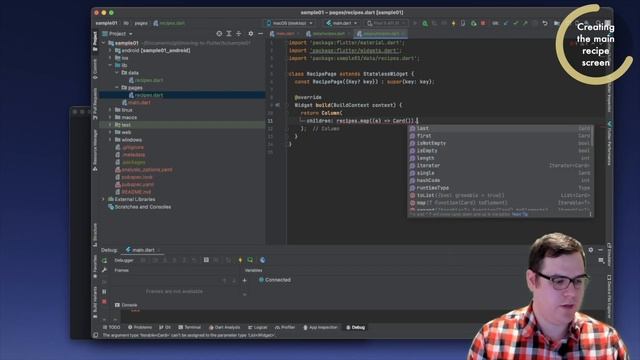Click green Hot Restart icon in Debug toolbar
This screenshot has width=640, height=360.
[x=250, y=260]
